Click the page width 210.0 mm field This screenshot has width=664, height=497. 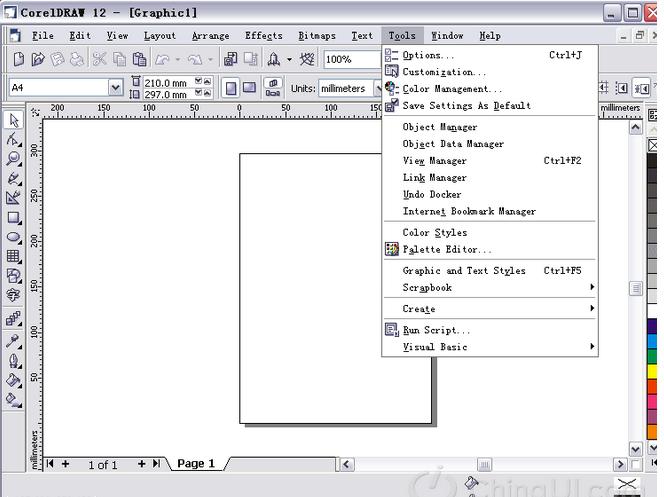pos(168,83)
